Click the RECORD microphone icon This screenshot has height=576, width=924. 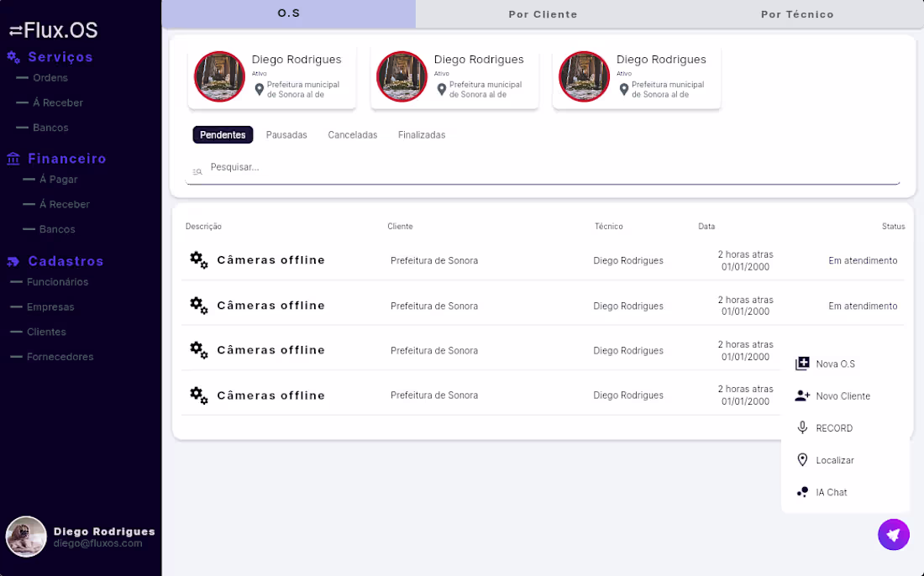tap(801, 427)
